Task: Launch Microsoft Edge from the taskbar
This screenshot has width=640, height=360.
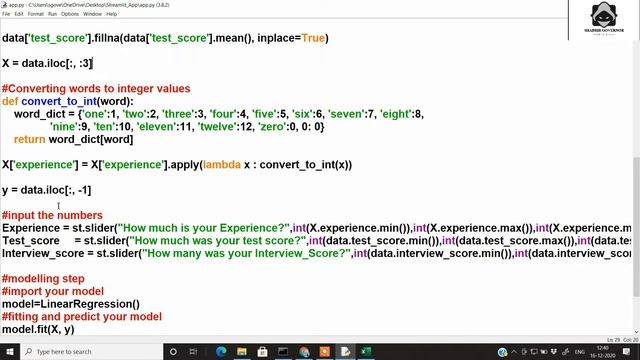Action: (x=221, y=351)
